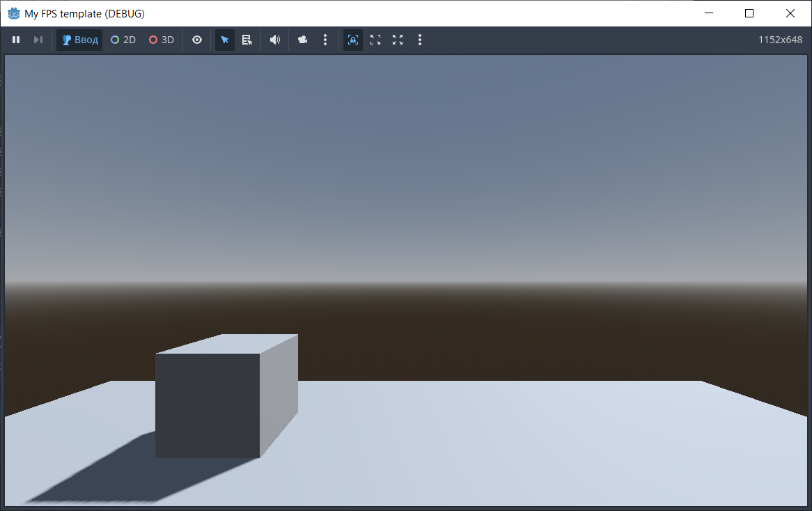Toggle selection visibility eye icon
812x511 pixels.
click(x=197, y=40)
